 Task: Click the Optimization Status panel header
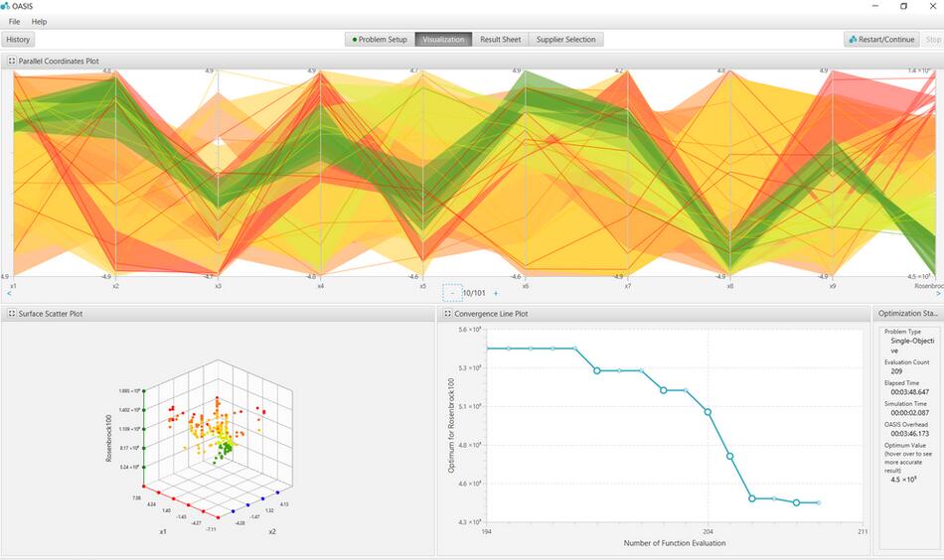click(908, 314)
